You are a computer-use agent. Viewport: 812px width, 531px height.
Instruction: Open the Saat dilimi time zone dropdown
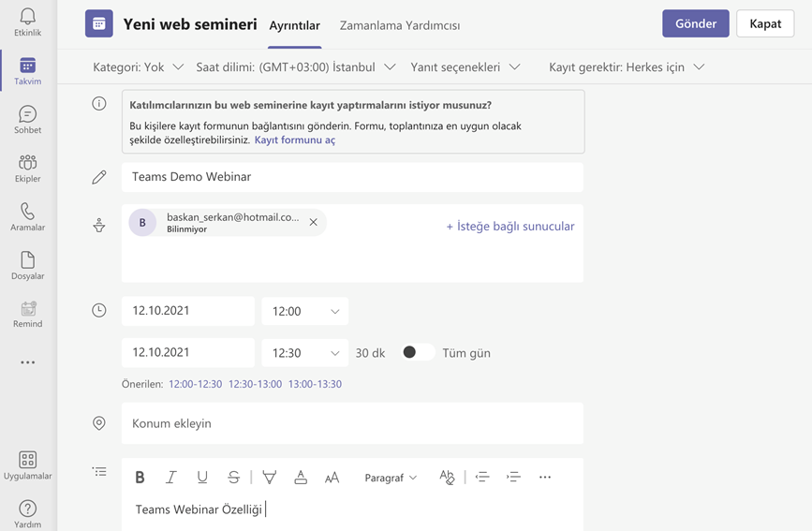coord(296,66)
